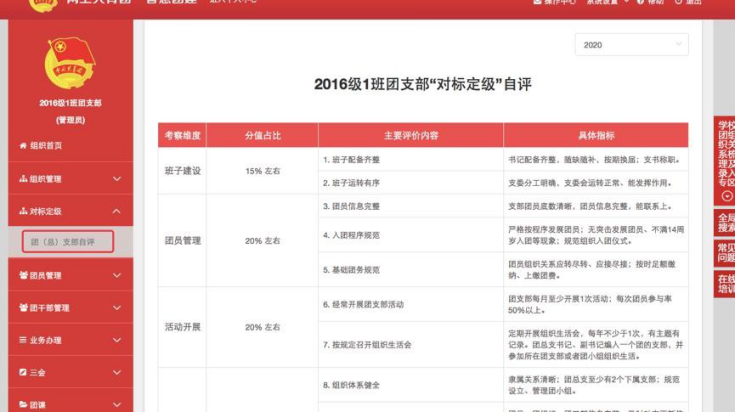Click the people icon beside 团员管理

coord(23,275)
